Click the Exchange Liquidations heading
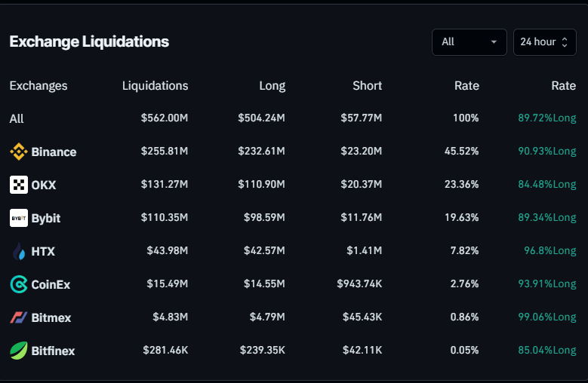The image size is (588, 383). (89, 41)
